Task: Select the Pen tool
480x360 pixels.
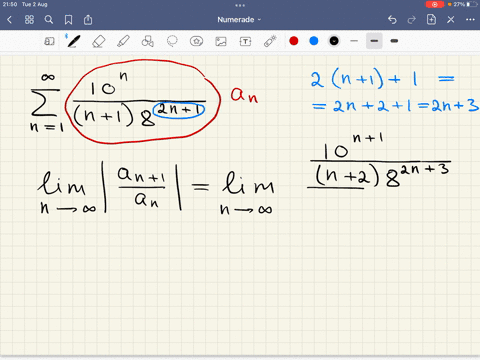Action: click(x=73, y=41)
